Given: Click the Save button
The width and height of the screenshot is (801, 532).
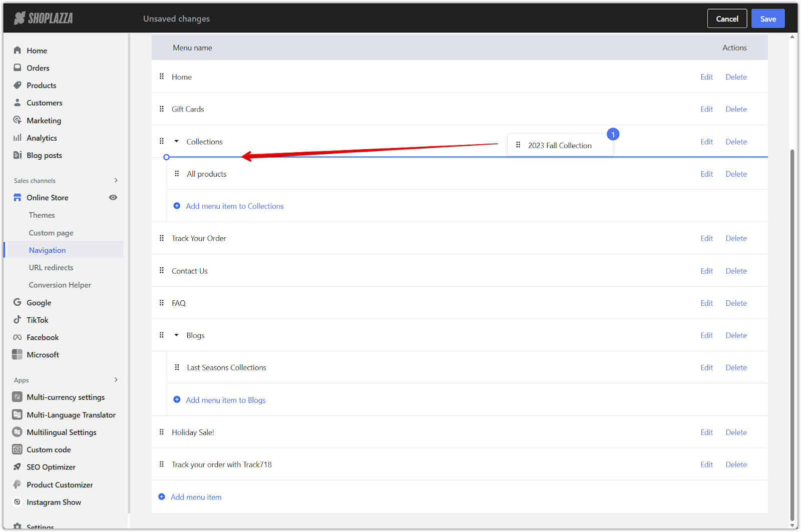Looking at the screenshot, I should point(768,19).
